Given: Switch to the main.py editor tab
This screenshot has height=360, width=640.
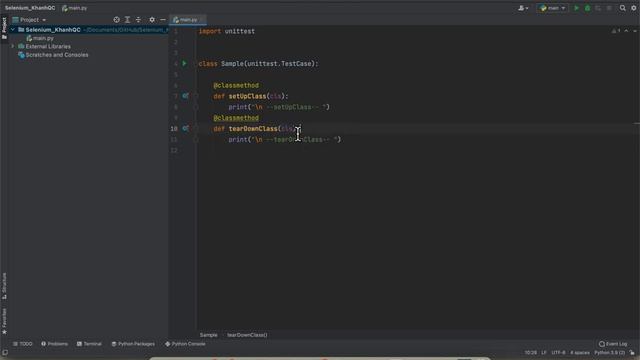Looking at the screenshot, I should click(x=188, y=20).
